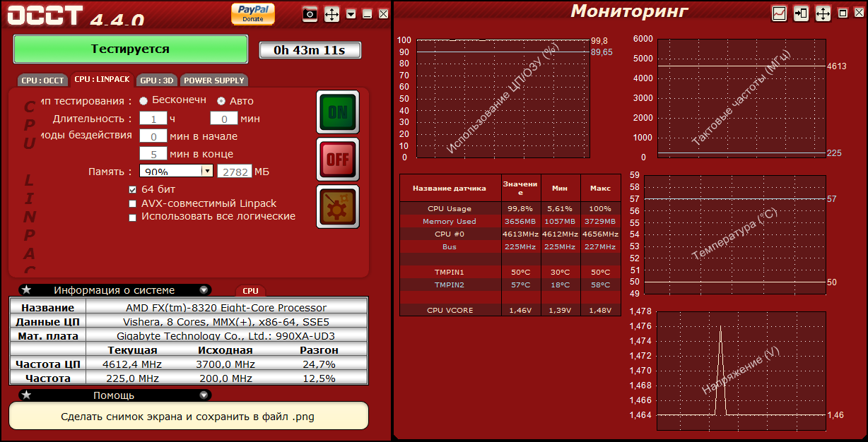The image size is (868, 442).
Task: Click the 4612,4 MHz current CPU frequency
Action: (132, 364)
